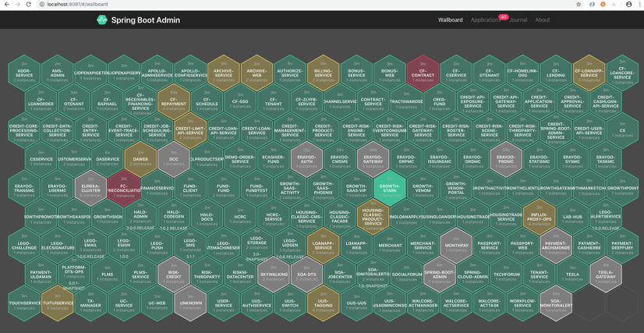Click the Spring Boot Admin logo icon

pyautogui.click(x=101, y=19)
